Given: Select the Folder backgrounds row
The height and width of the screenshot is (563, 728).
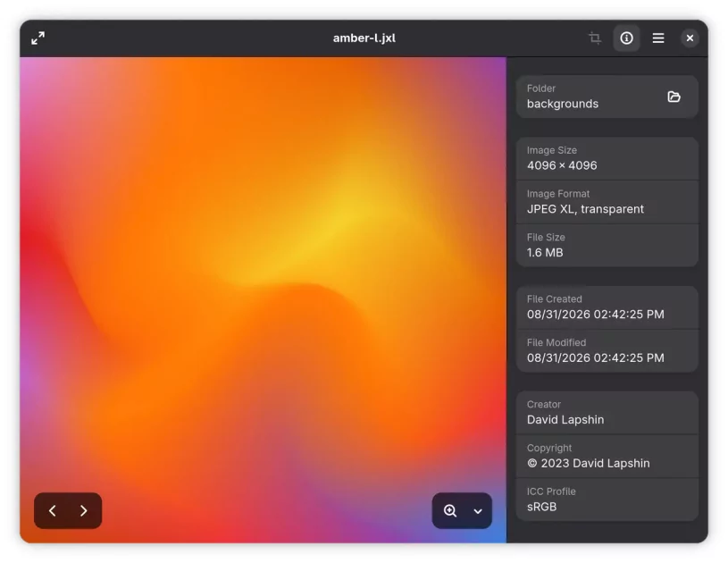Looking at the screenshot, I should coord(607,97).
